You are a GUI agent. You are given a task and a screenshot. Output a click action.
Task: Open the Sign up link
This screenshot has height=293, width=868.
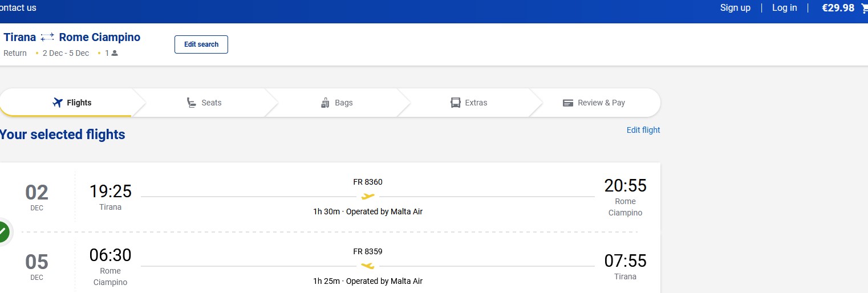pos(735,7)
